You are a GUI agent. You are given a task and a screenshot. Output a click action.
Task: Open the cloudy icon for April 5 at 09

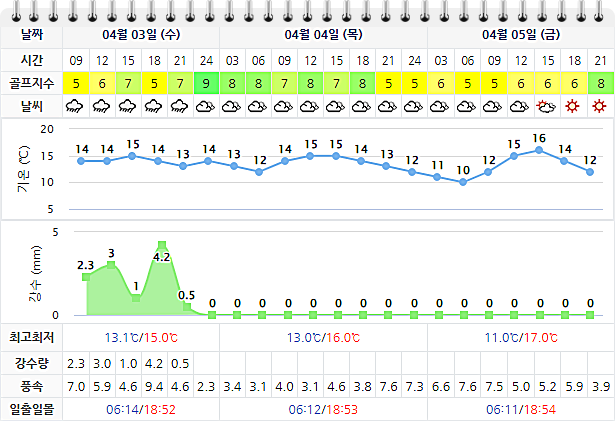tap(493, 106)
